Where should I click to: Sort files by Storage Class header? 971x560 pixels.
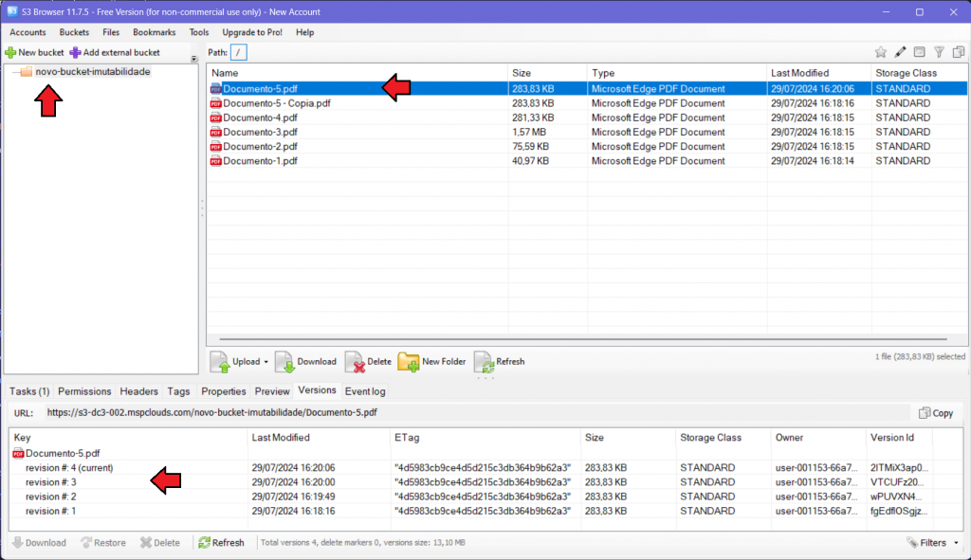click(919, 73)
